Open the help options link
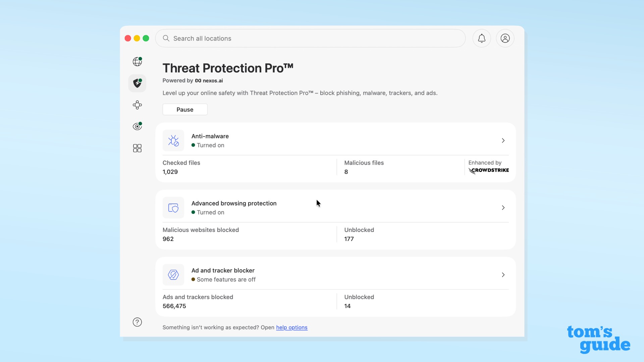The width and height of the screenshot is (644, 362). click(291, 327)
